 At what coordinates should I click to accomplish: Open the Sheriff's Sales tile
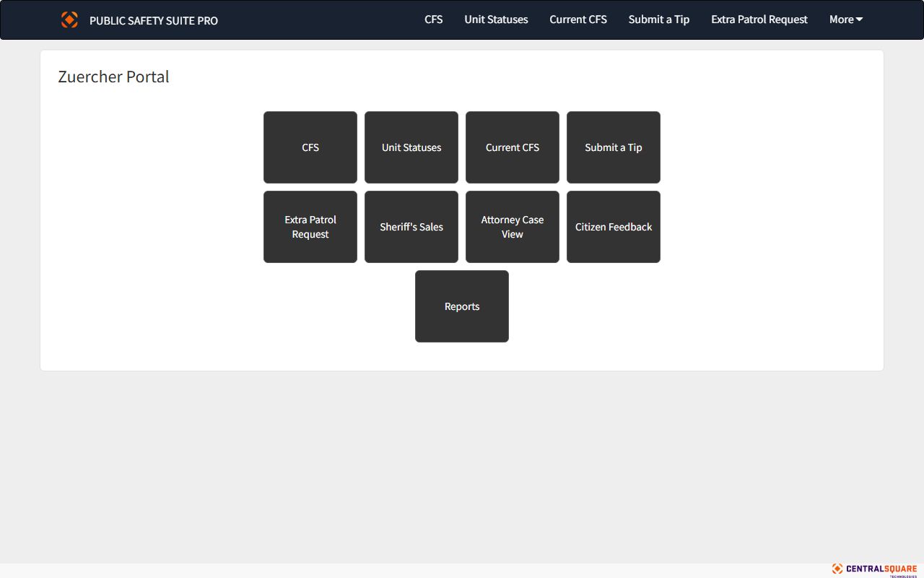click(411, 227)
